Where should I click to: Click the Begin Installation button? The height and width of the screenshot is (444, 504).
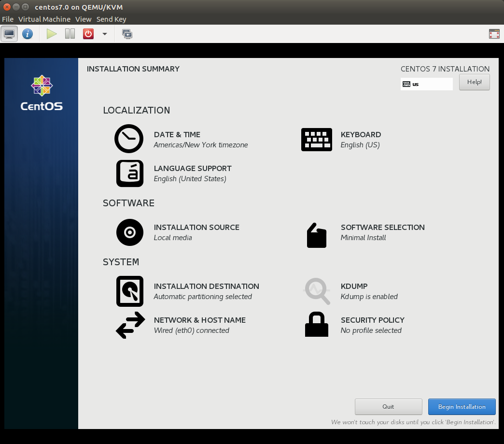(462, 407)
